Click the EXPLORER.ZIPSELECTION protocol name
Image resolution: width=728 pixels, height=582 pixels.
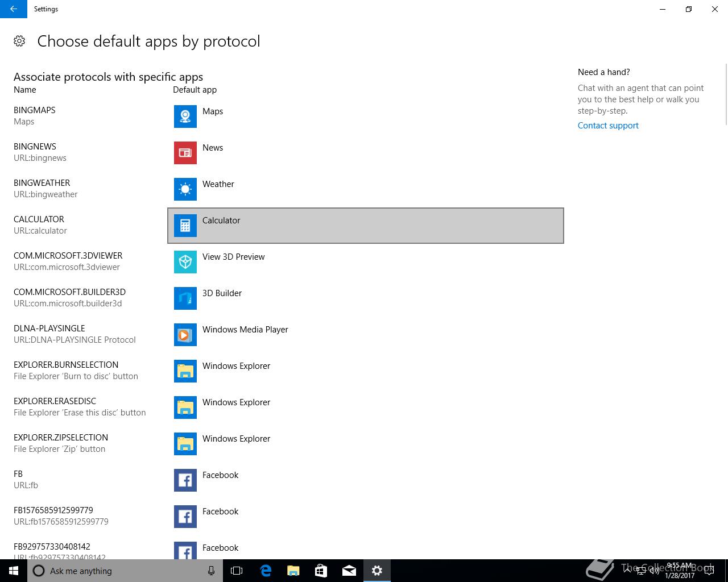61,438
